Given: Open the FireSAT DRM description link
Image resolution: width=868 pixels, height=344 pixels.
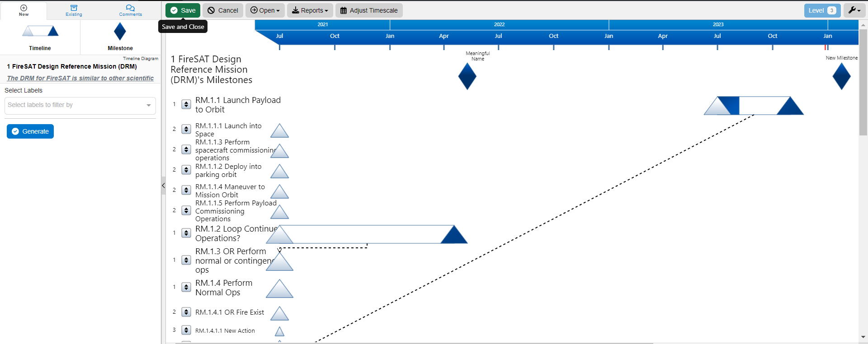Looking at the screenshot, I should pos(80,78).
